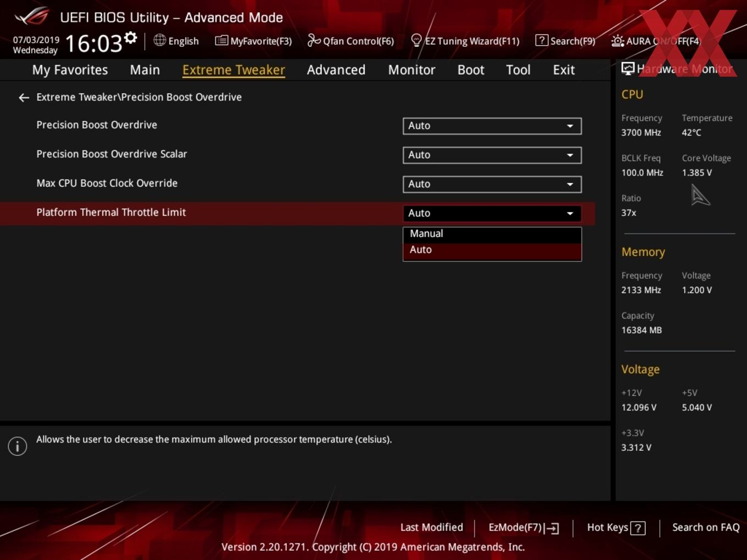Screen dimensions: 747x560
Task: Click the 16384 MB capacity value
Action: (x=642, y=330)
